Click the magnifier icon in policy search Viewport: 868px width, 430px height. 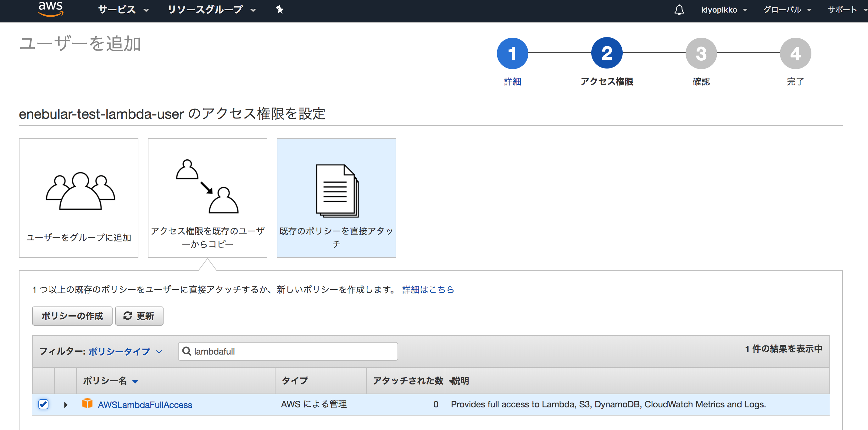[186, 351]
